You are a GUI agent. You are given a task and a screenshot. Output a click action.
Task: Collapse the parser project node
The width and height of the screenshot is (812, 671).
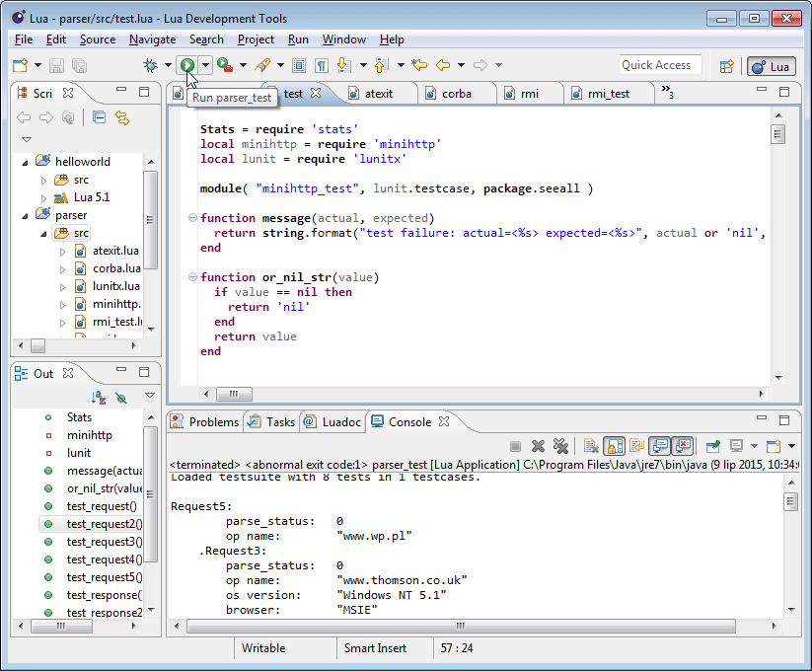pyautogui.click(x=25, y=216)
